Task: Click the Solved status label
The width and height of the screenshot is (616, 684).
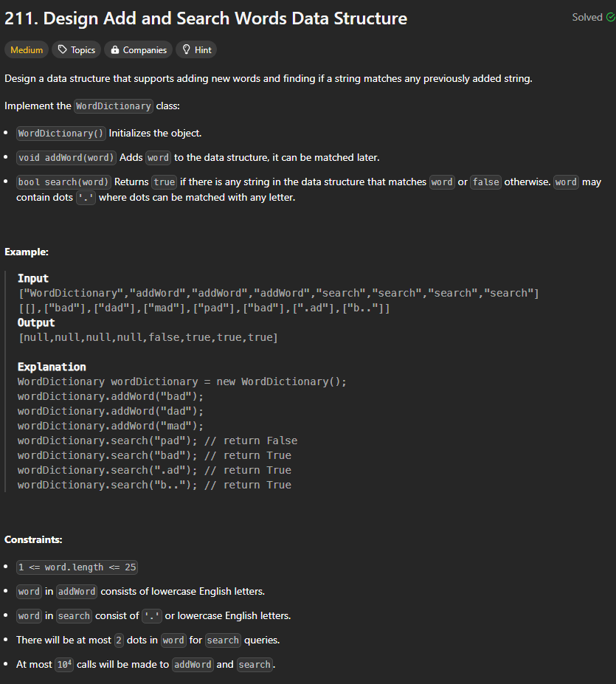Action: [x=587, y=17]
